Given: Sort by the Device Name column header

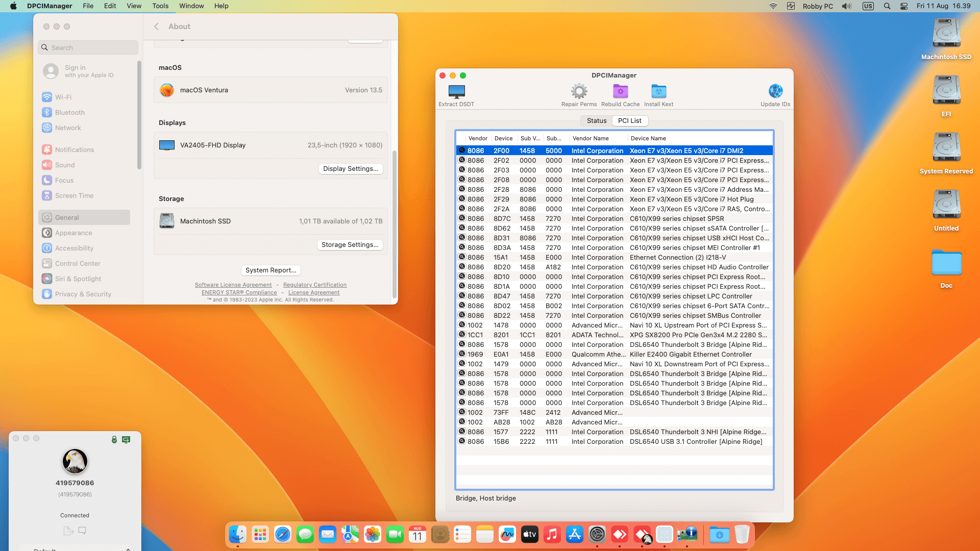Looking at the screenshot, I should pos(699,138).
